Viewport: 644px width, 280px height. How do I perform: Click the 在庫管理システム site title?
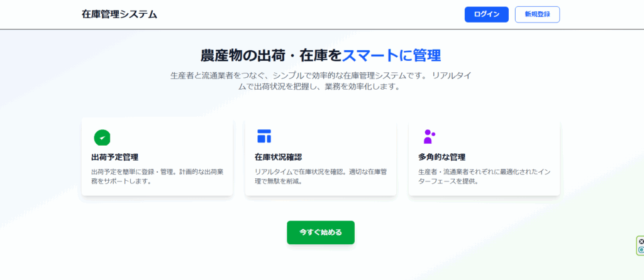click(119, 14)
